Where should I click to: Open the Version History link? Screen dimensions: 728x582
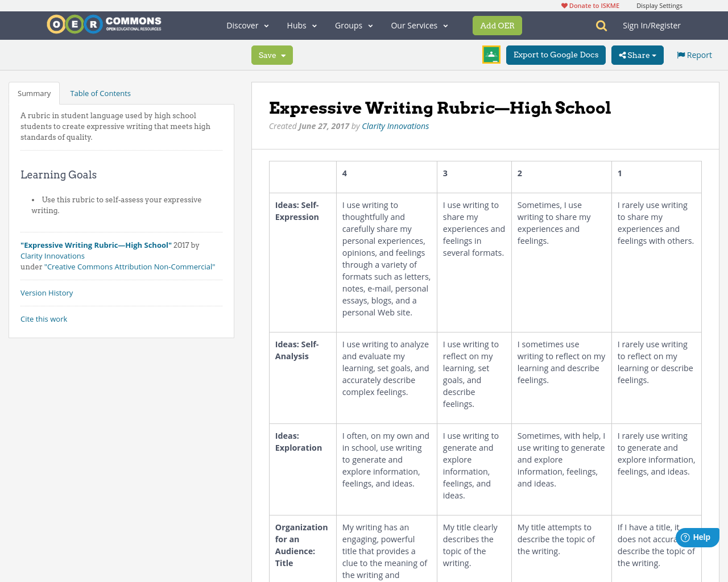click(46, 292)
